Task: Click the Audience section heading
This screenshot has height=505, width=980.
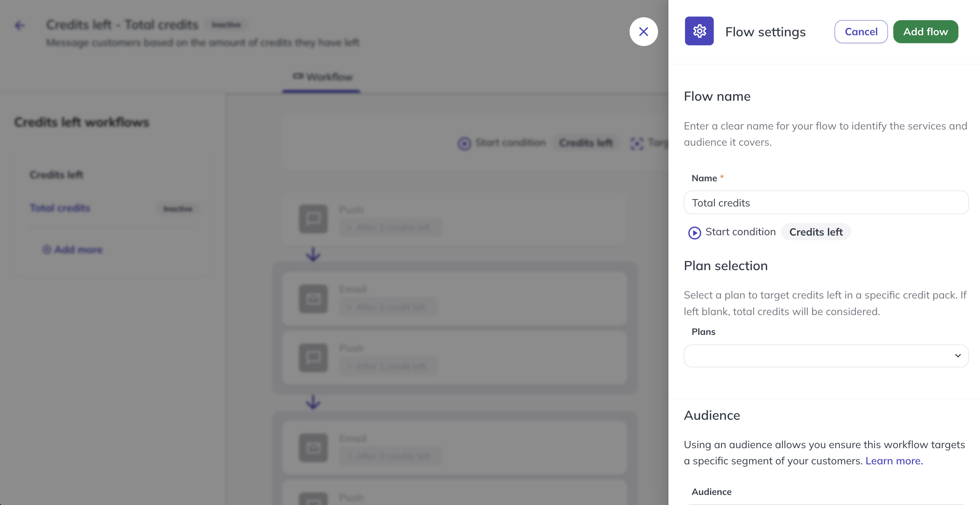Action: (x=712, y=415)
